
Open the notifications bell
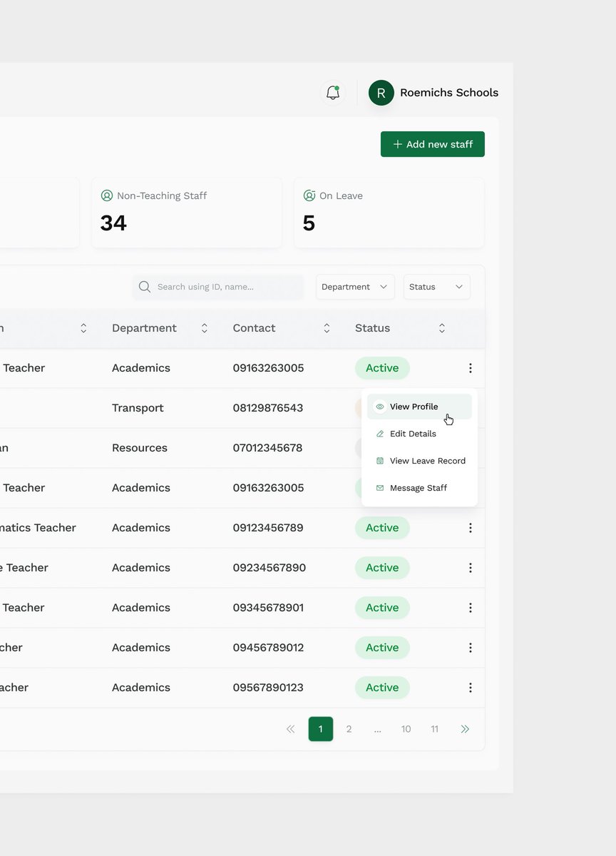pyautogui.click(x=333, y=93)
